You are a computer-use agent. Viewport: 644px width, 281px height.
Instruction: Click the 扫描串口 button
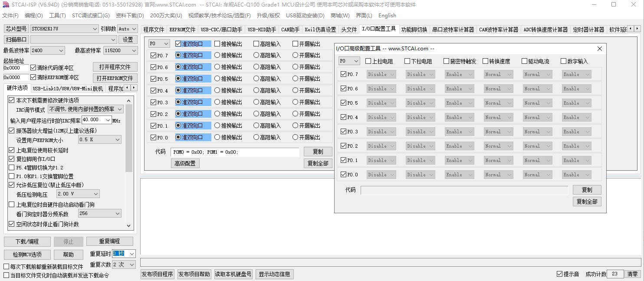[16, 40]
